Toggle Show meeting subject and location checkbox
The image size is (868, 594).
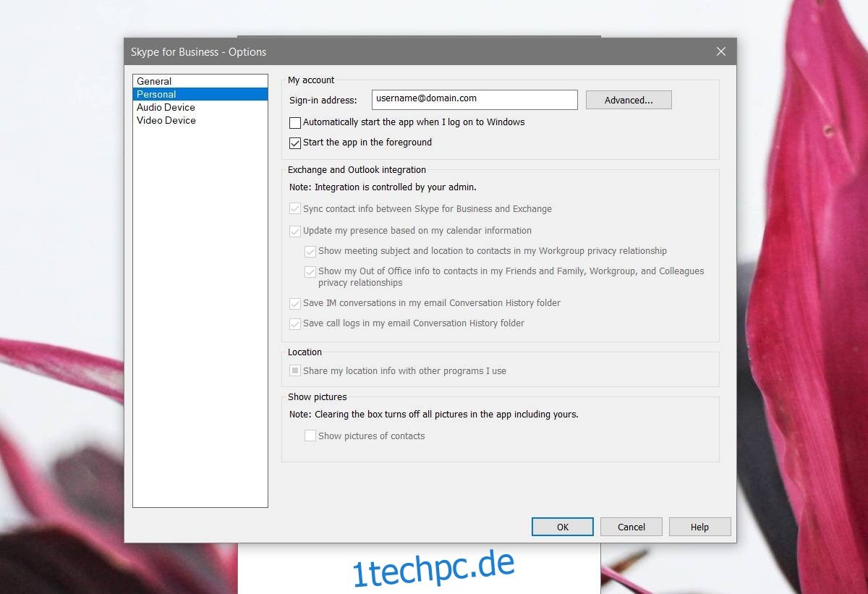click(x=310, y=252)
